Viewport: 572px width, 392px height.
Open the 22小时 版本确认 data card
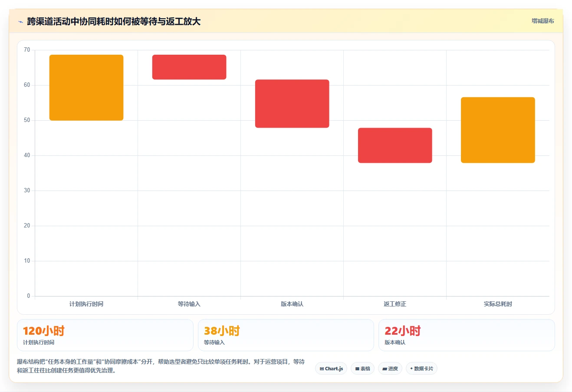pos(467,335)
